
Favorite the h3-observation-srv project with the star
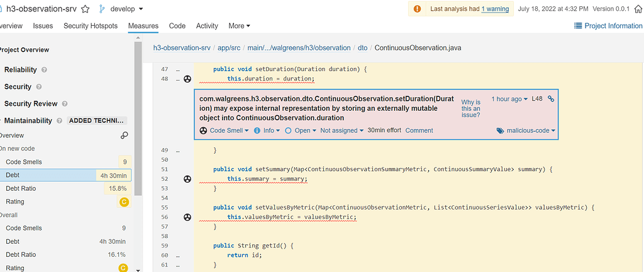click(x=86, y=9)
